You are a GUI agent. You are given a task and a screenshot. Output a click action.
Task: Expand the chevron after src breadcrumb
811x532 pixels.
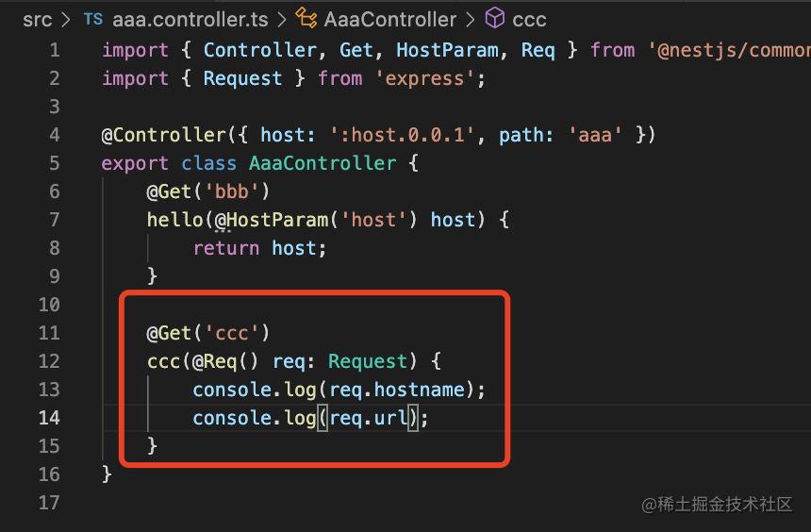65,20
